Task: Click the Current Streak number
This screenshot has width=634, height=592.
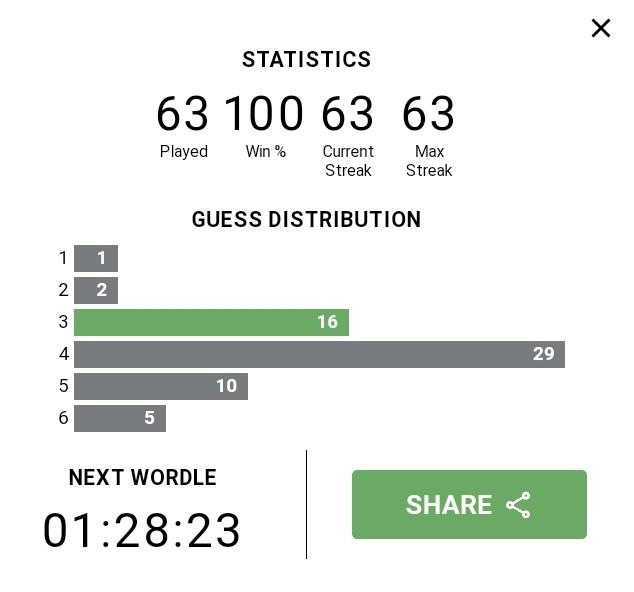Action: pyautogui.click(x=348, y=113)
